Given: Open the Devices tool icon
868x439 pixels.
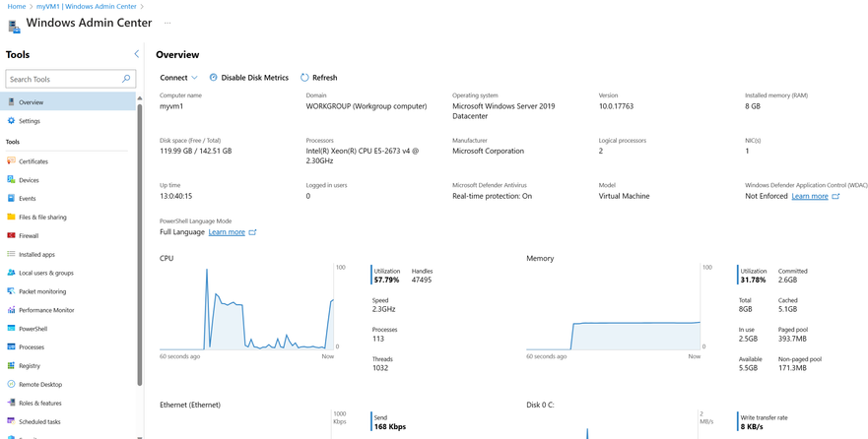Looking at the screenshot, I should click(11, 180).
